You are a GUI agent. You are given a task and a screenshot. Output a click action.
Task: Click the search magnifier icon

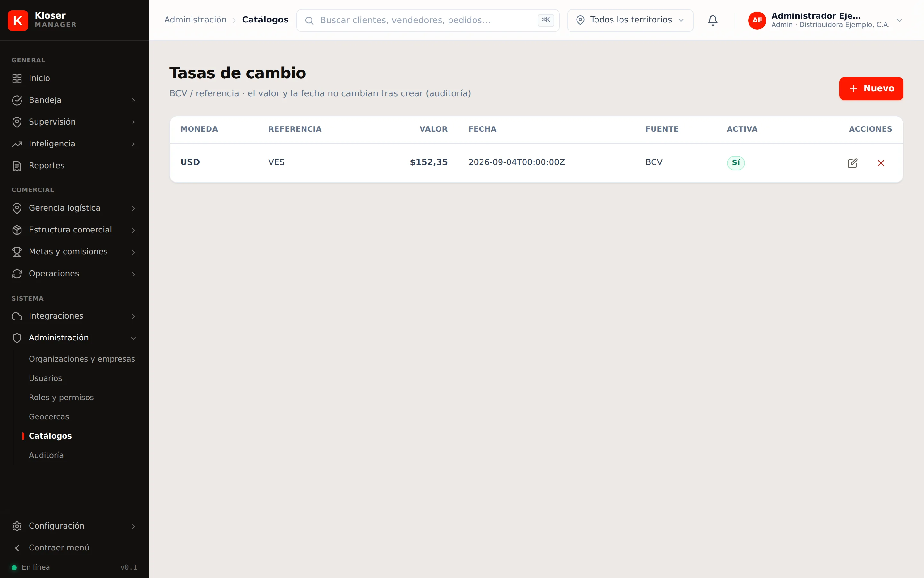[309, 21]
